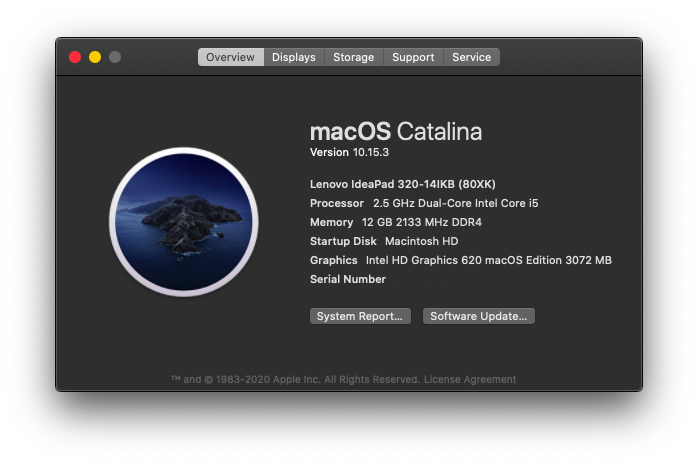
Task: Click the Intel HD Graphics 620 value
Action: (489, 260)
